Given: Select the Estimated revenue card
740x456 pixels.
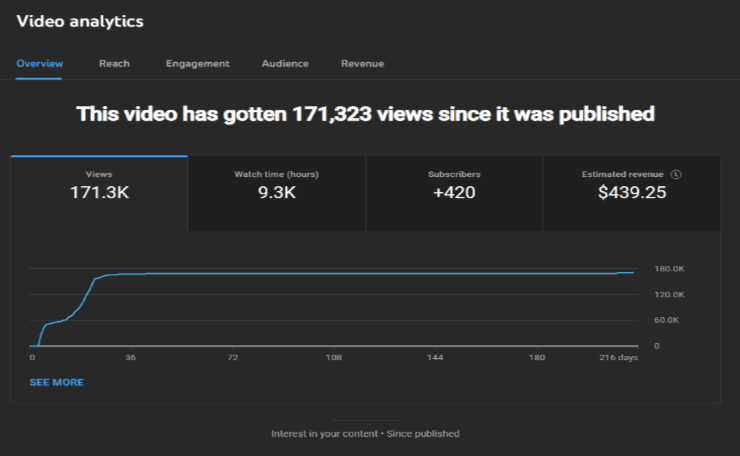Looking at the screenshot, I should tap(632, 193).
